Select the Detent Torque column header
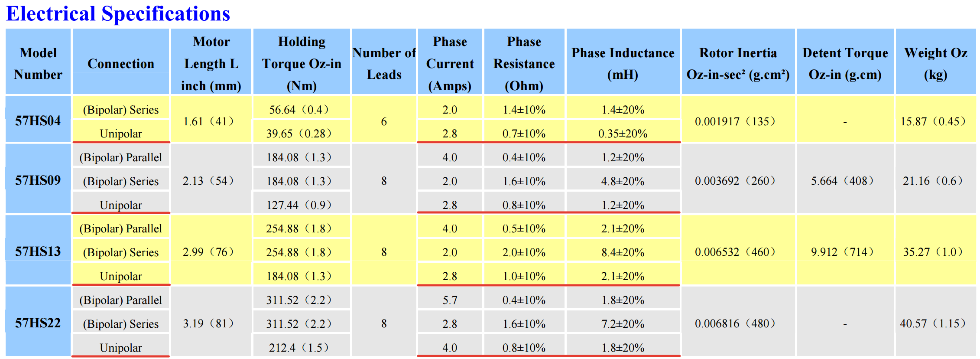The width and height of the screenshot is (980, 359). [845, 63]
